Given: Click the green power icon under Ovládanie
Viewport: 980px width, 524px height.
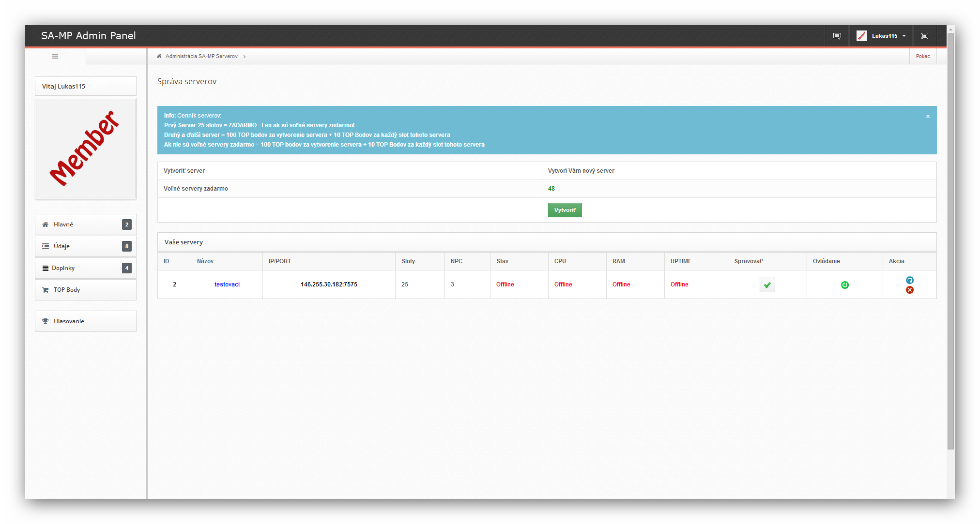Looking at the screenshot, I should (x=844, y=285).
